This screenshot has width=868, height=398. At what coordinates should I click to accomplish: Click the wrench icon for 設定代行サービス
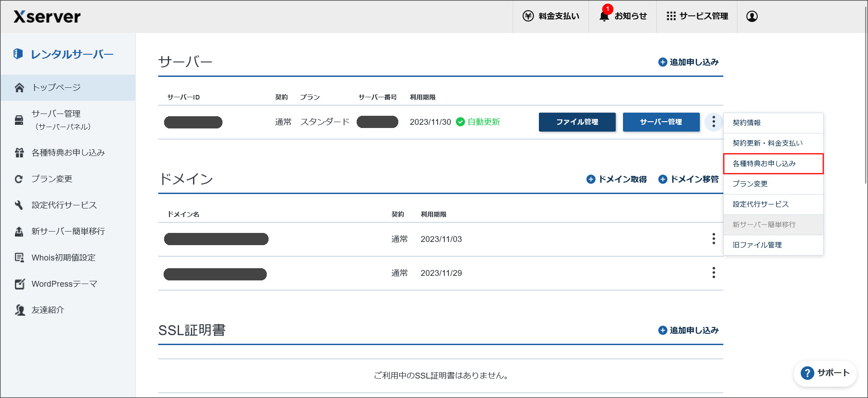tap(19, 205)
